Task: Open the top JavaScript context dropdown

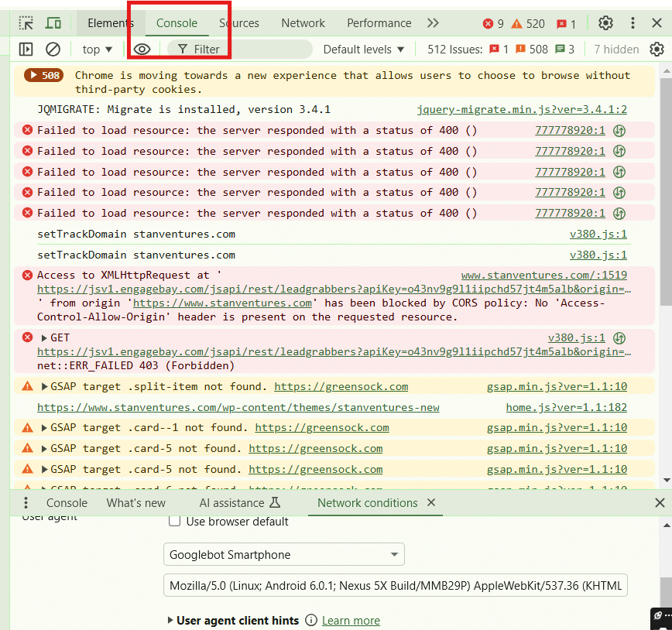Action: coord(98,50)
